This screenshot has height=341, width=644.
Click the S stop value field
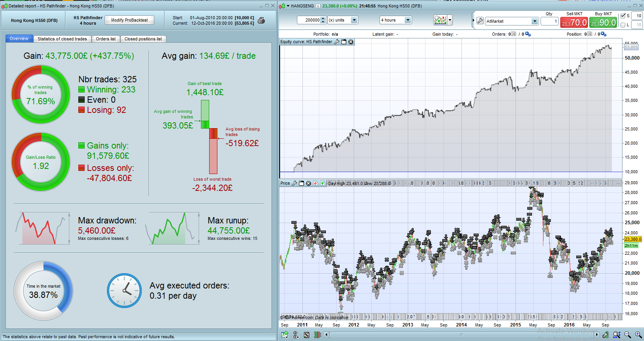coord(637,16)
